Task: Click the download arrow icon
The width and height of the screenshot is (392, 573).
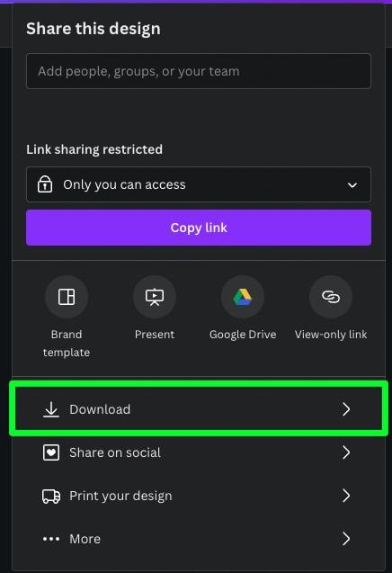Action: (51, 409)
